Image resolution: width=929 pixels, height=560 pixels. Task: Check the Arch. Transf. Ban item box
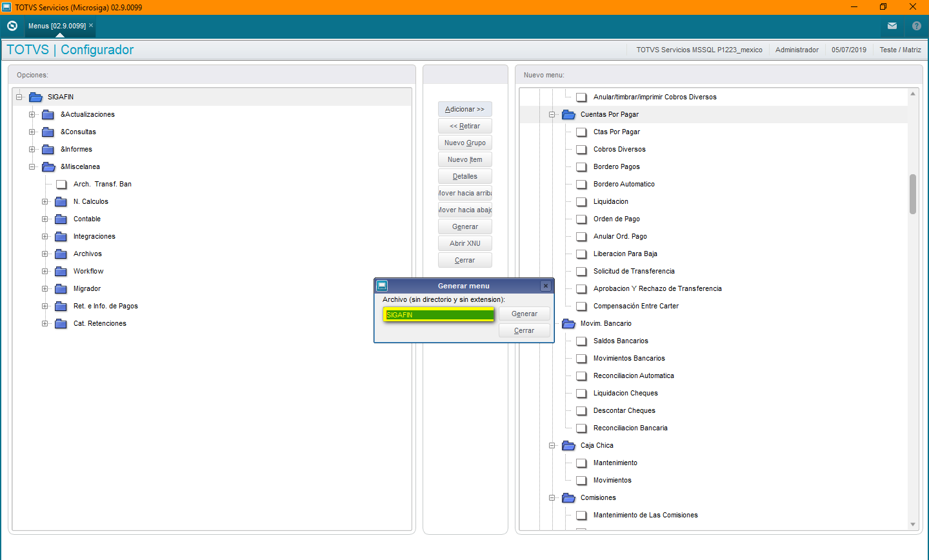[61, 184]
